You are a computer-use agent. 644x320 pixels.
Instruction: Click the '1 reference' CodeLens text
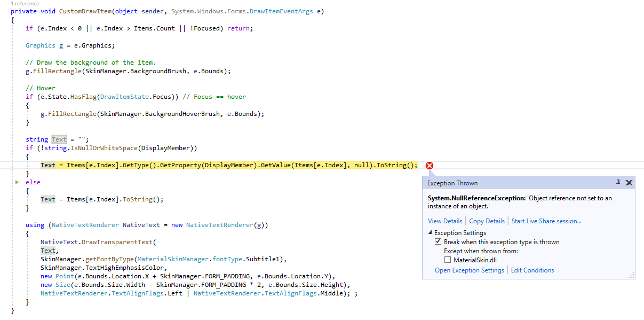pyautogui.click(x=25, y=4)
